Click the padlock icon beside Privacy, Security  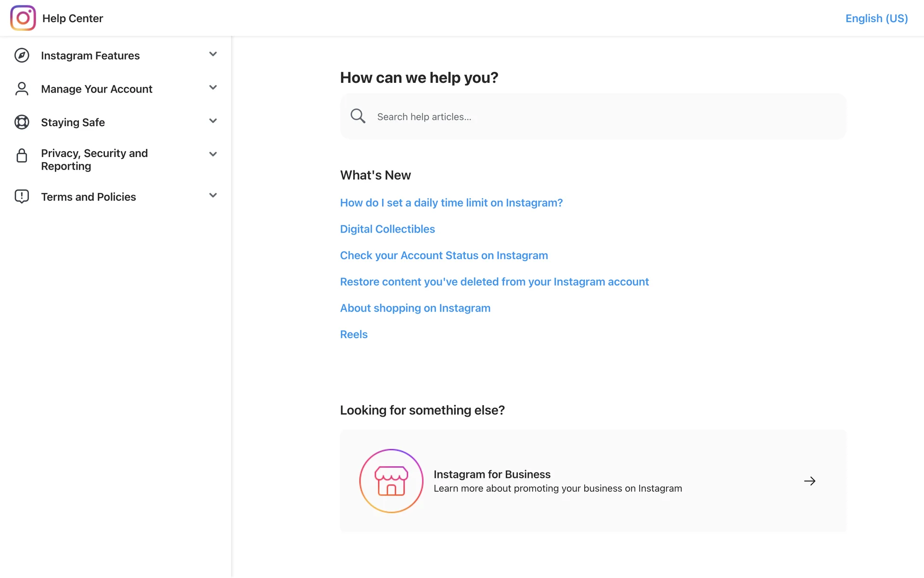coord(22,156)
